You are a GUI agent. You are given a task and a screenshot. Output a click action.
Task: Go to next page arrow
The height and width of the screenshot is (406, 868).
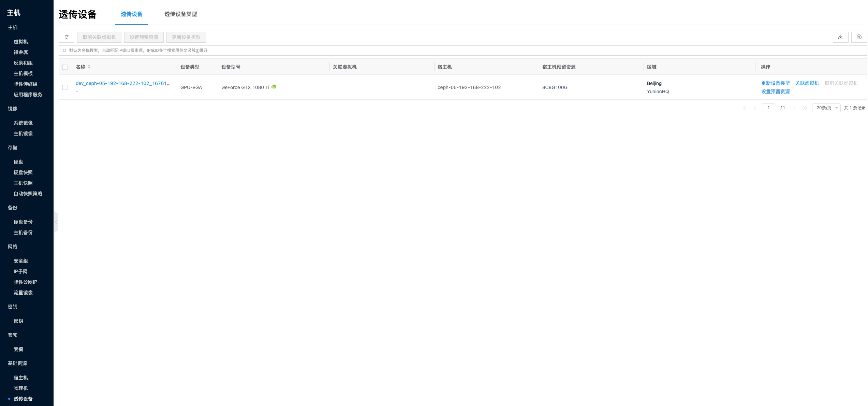coord(794,108)
